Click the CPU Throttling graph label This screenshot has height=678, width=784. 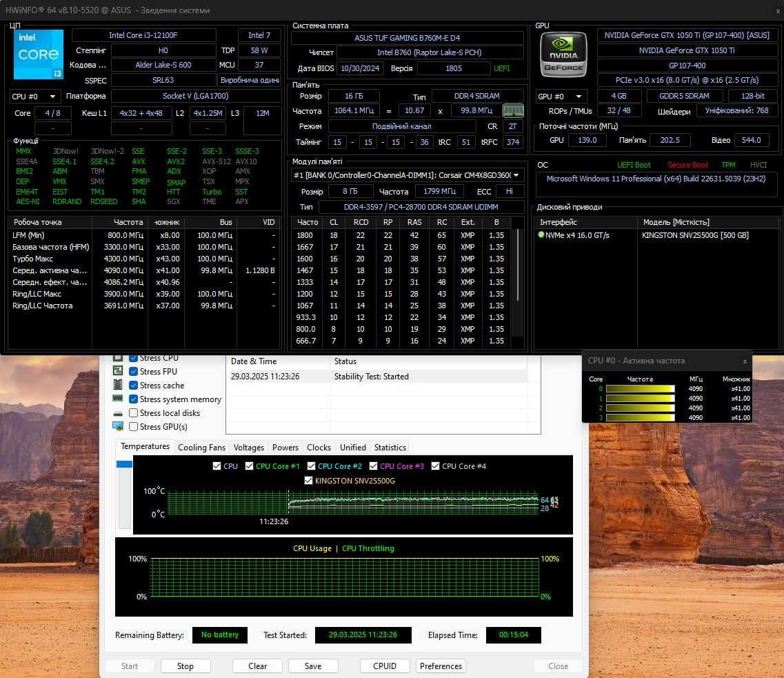coord(368,548)
